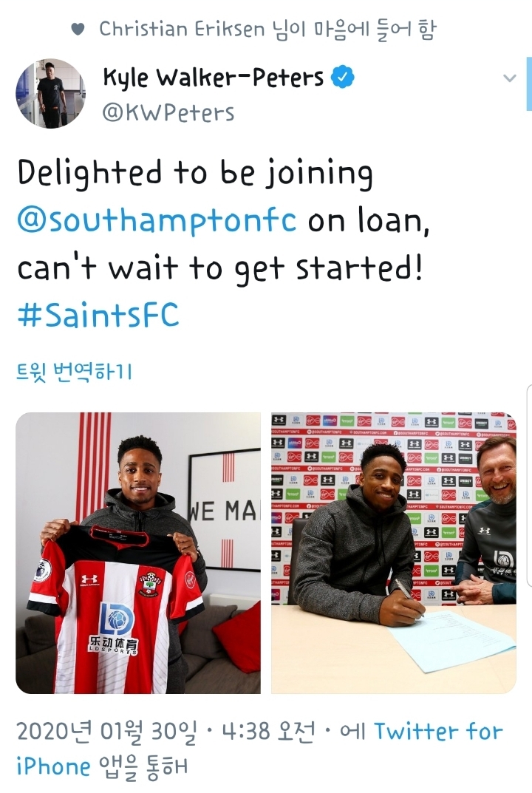Screen dimensions: 532x793
Task: Click the 님이 마음에 들어 함 liked label
Action: point(354,29)
